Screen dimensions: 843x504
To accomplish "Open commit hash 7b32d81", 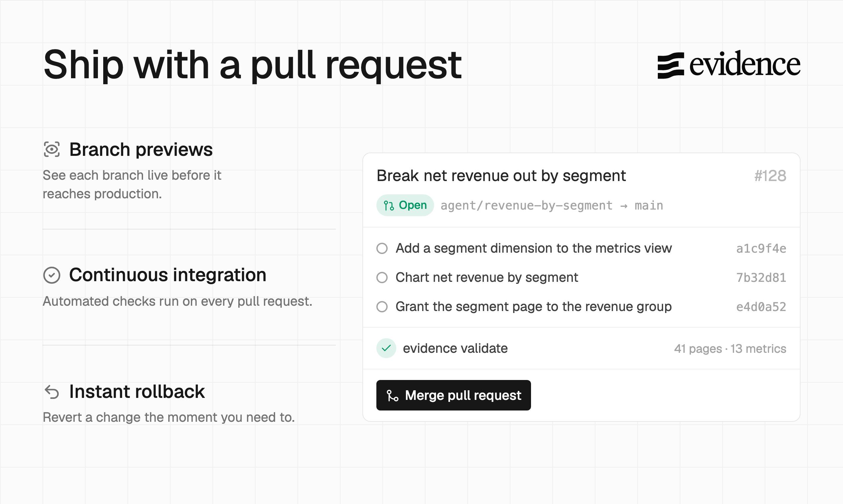I will (x=761, y=278).
